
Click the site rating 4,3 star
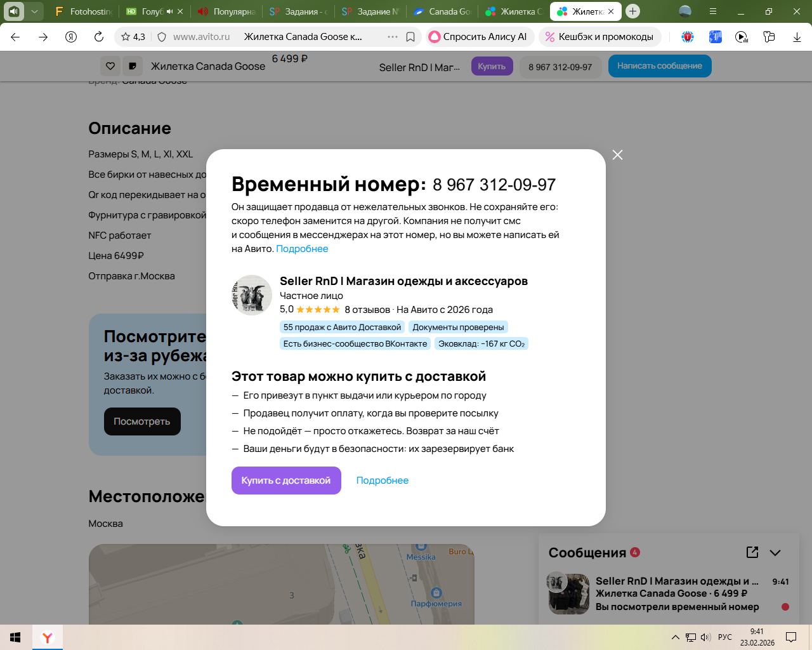coord(133,37)
